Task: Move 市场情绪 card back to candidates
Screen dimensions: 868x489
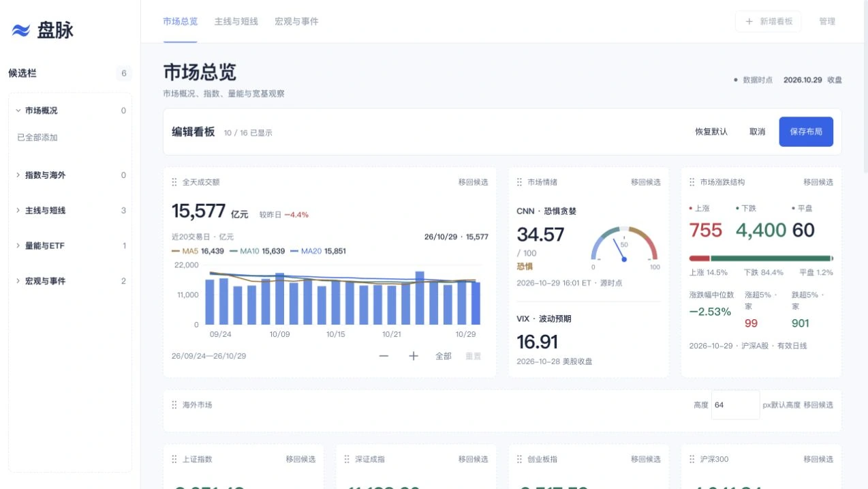Action: click(x=646, y=182)
